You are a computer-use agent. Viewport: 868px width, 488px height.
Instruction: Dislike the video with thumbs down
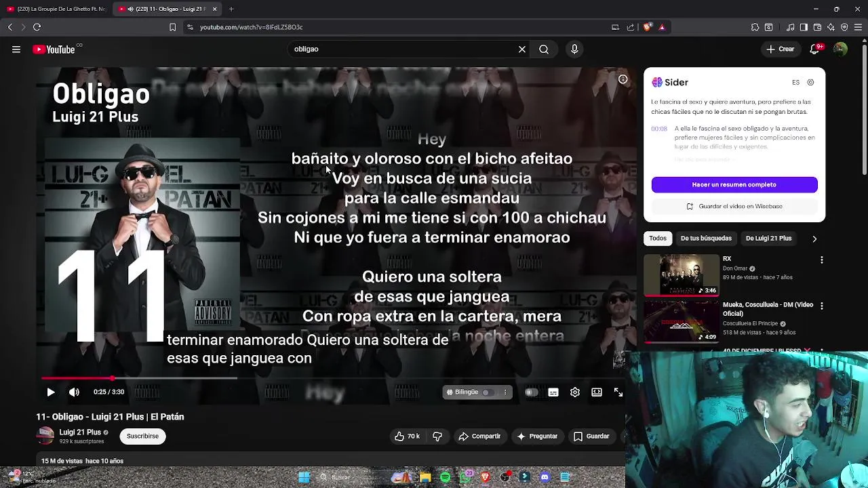pos(437,436)
